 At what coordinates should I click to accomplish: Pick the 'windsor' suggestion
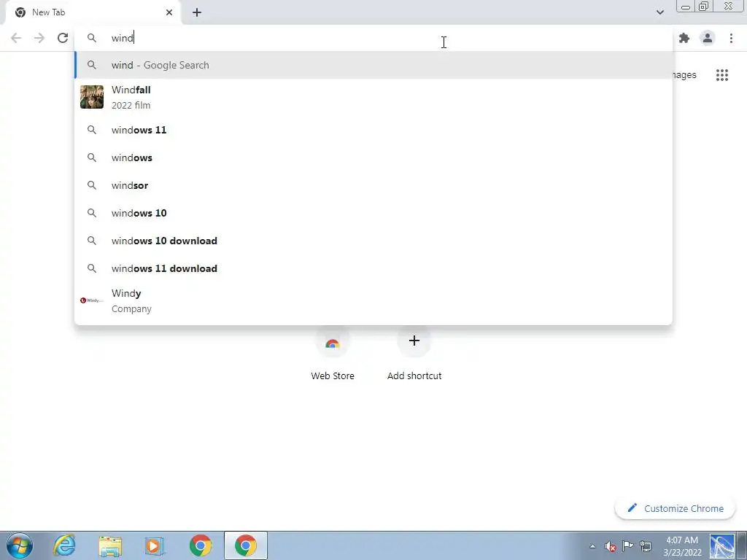[x=373, y=185]
